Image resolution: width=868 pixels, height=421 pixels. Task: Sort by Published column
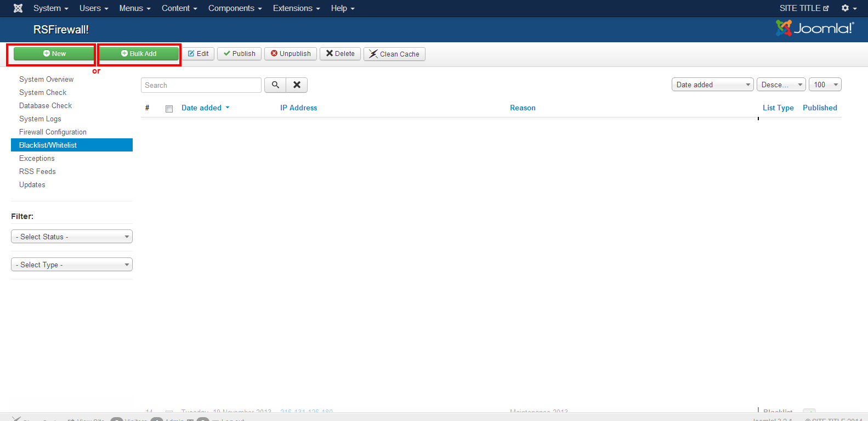(820, 108)
